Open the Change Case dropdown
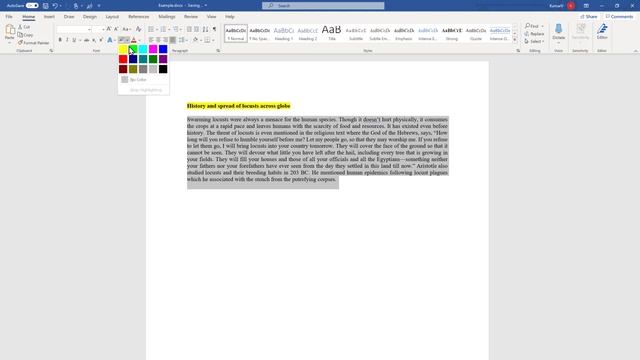The height and width of the screenshot is (360, 640). (x=127, y=29)
